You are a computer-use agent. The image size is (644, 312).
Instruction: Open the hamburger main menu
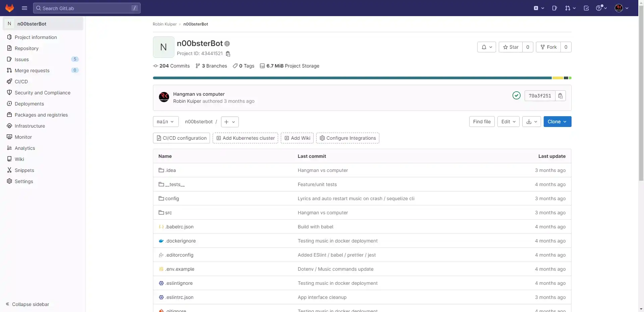coord(24,8)
